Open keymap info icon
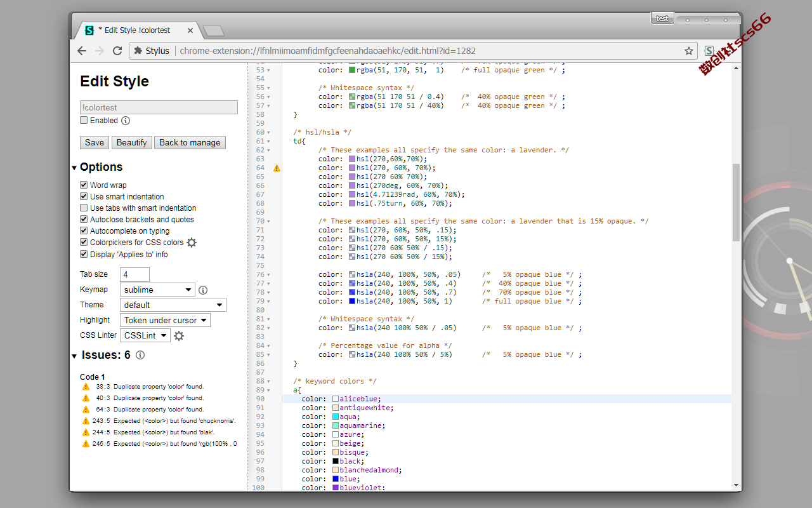Image resolution: width=812 pixels, height=508 pixels. tap(203, 290)
